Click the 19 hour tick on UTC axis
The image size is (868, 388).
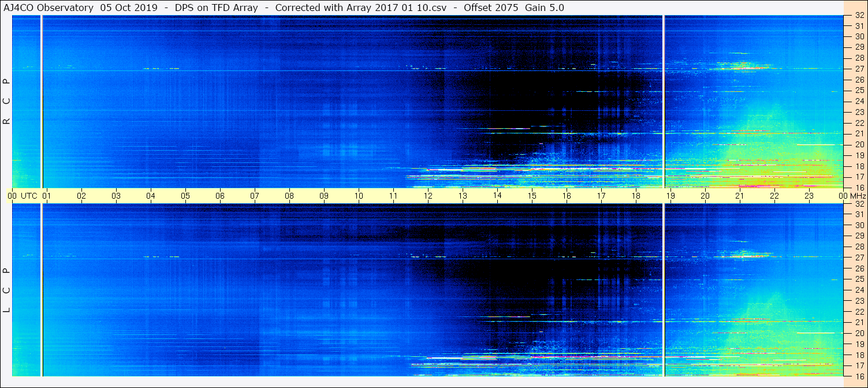point(670,196)
